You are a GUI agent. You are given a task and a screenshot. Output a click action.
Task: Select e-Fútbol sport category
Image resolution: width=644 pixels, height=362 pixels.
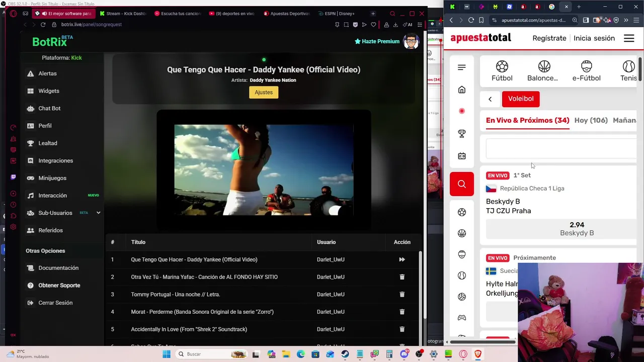586,71
